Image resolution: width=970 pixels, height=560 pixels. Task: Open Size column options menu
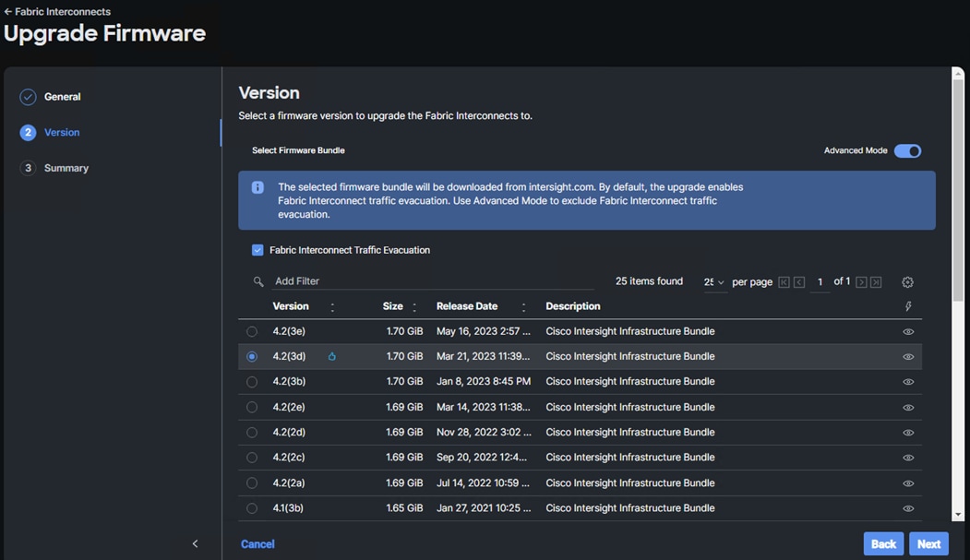(413, 306)
